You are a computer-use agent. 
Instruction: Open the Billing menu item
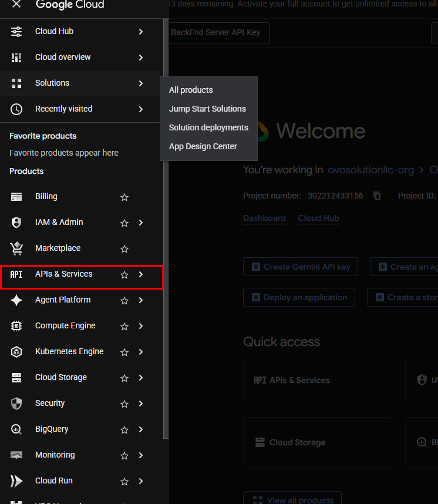click(x=80, y=196)
